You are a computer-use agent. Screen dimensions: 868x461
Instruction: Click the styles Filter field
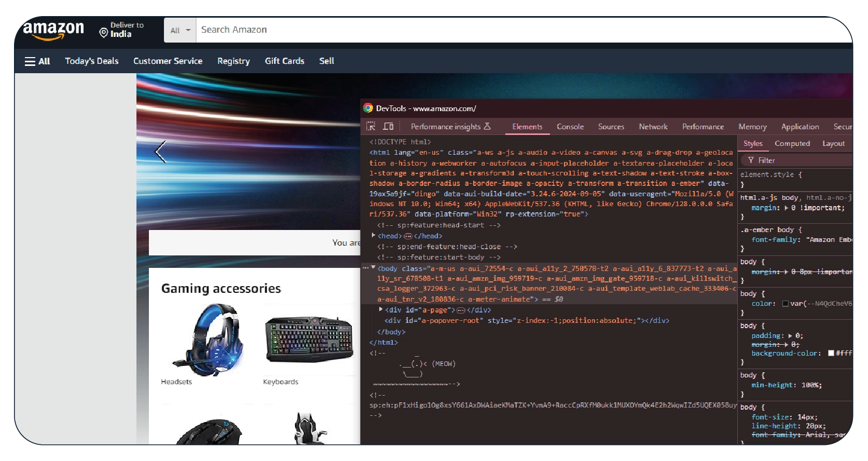(797, 160)
